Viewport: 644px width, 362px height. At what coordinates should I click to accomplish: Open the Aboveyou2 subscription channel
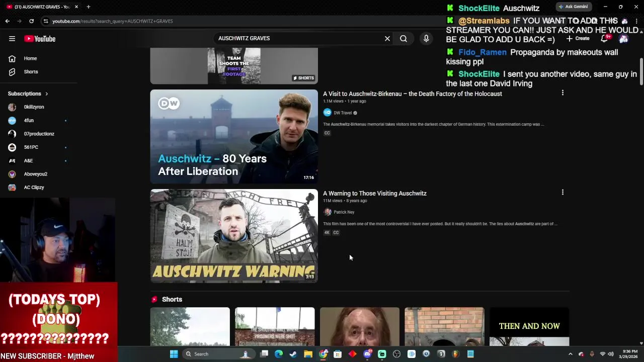pyautogui.click(x=35, y=174)
